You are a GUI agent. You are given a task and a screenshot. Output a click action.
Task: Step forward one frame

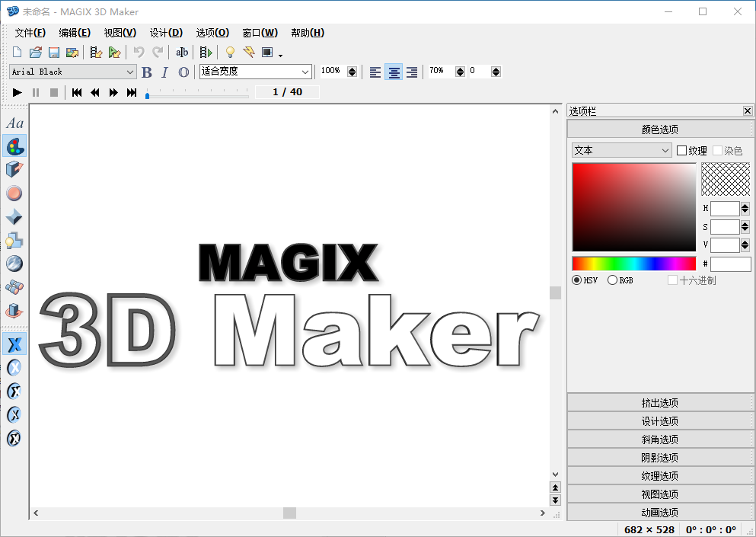113,92
